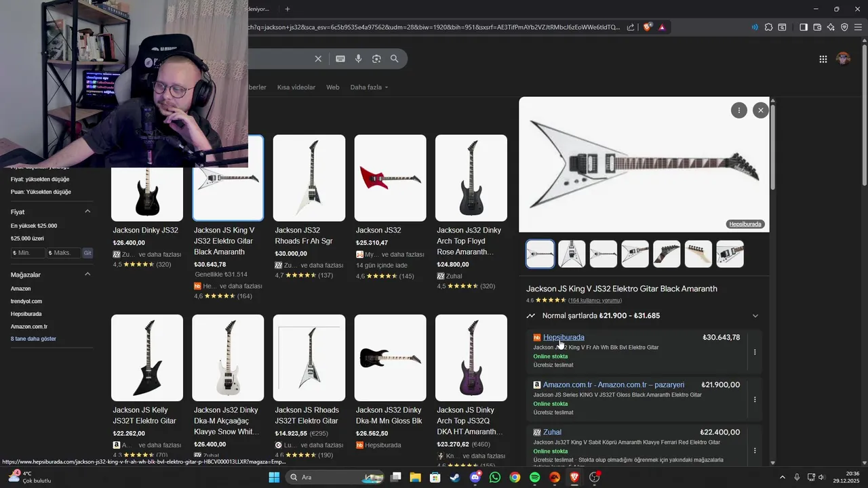Collapse the Mağazalar filter section
This screenshot has width=868, height=488.
(87, 274)
